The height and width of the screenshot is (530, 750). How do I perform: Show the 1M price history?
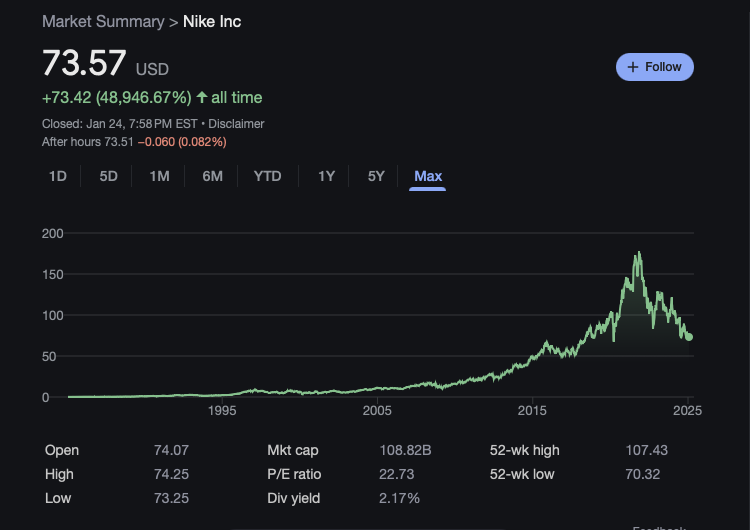tap(159, 176)
